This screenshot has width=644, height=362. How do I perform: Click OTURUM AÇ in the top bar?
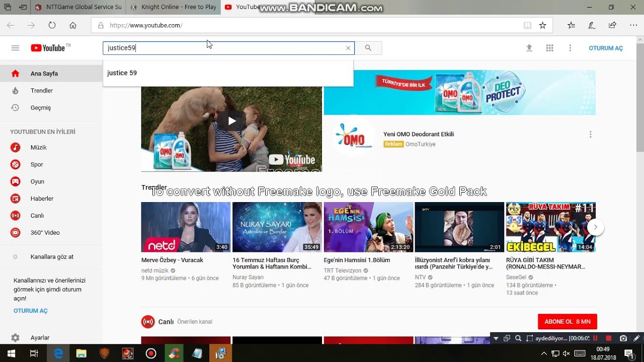tap(606, 48)
